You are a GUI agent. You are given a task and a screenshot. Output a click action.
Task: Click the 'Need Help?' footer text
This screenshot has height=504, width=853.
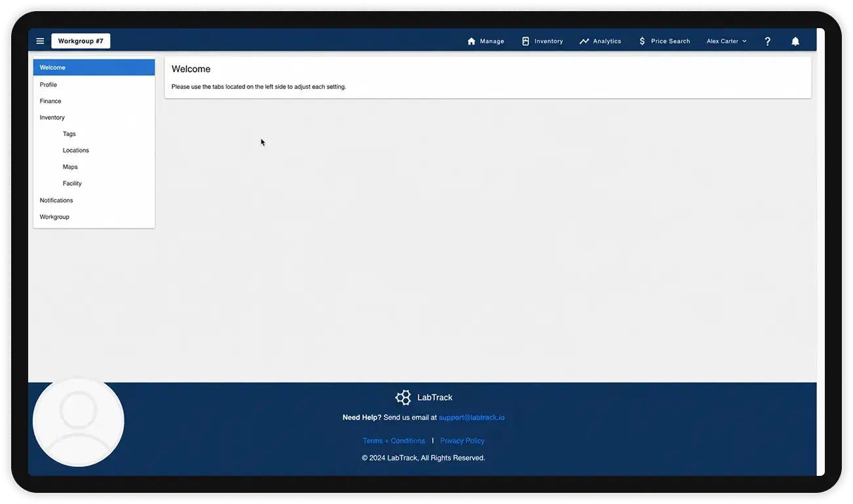[x=362, y=418]
